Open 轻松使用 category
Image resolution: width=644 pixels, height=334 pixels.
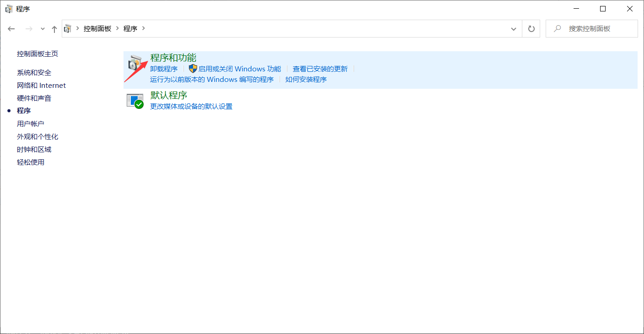coord(31,162)
